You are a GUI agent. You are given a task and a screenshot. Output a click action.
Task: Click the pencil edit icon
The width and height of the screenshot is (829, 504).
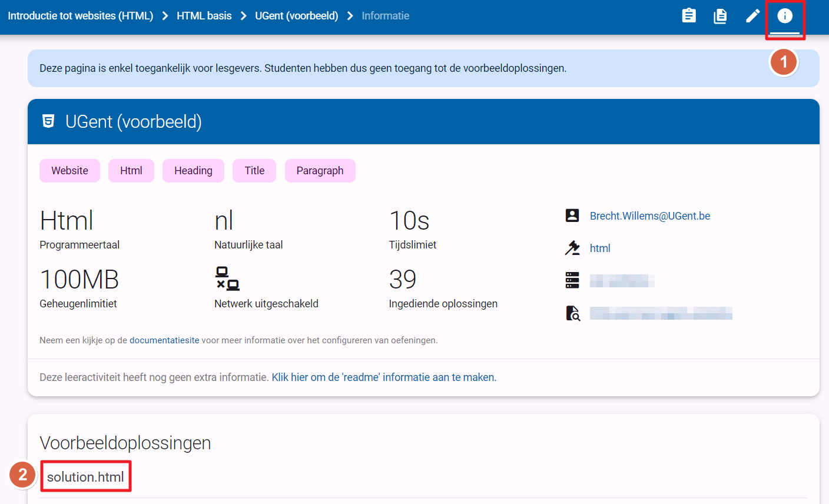click(752, 16)
